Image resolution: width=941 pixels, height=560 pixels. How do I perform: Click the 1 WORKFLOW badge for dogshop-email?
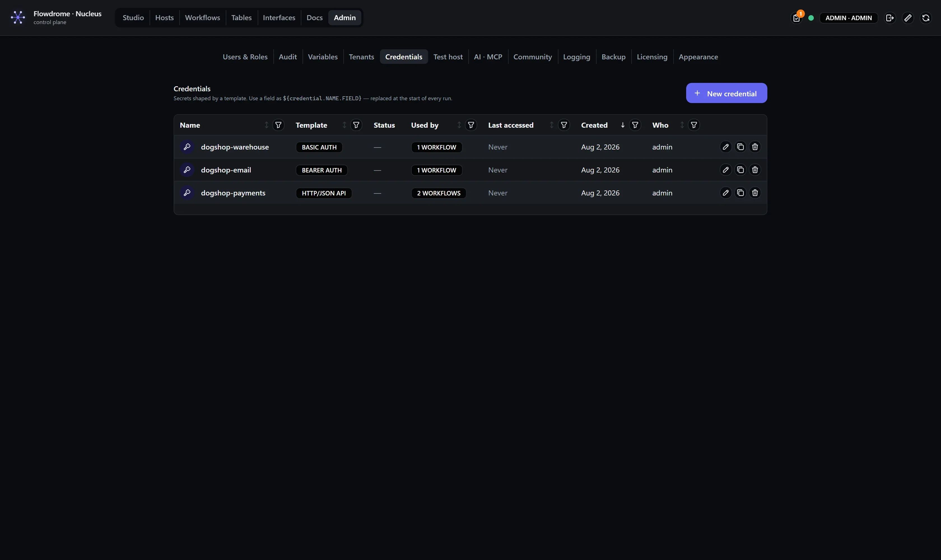click(436, 170)
